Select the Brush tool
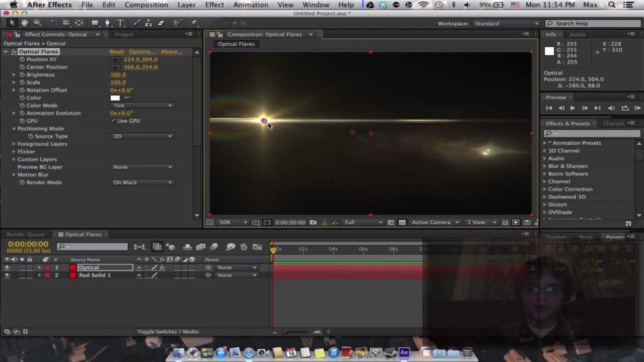644x362 pixels. (136, 23)
